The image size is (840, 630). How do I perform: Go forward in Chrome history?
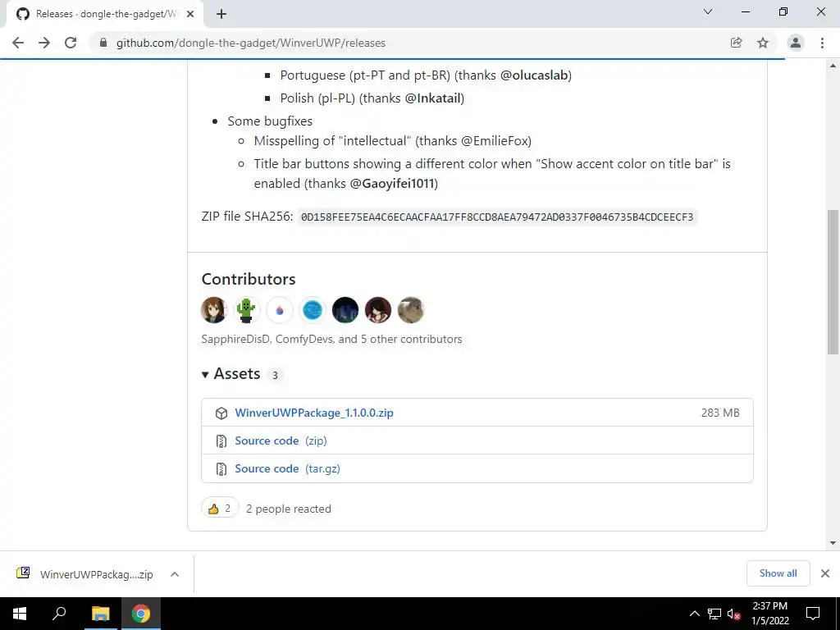pos(44,43)
